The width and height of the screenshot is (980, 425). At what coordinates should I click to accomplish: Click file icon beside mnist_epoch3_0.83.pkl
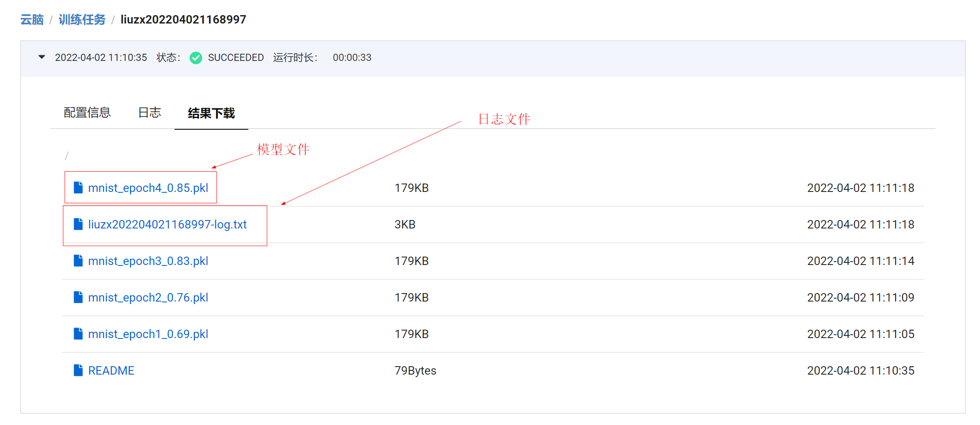click(78, 261)
